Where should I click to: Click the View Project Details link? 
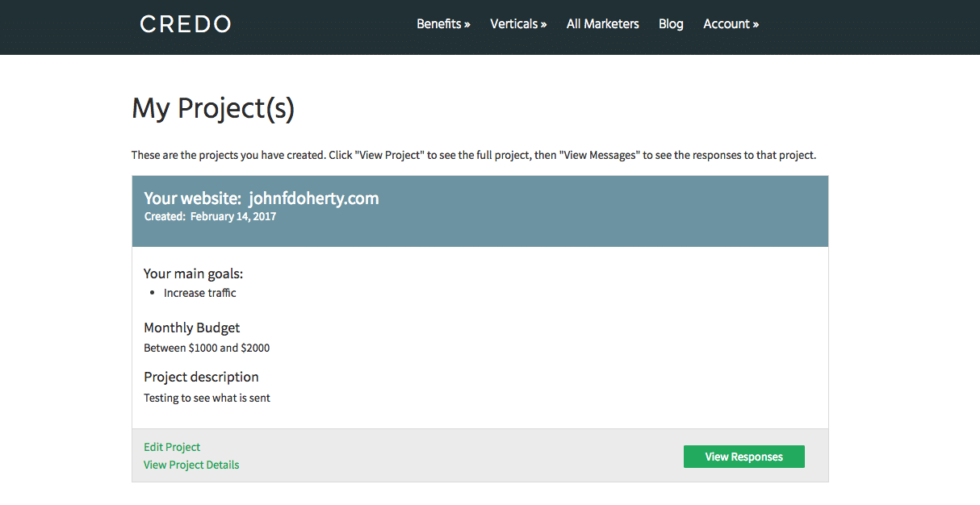pyautogui.click(x=191, y=465)
